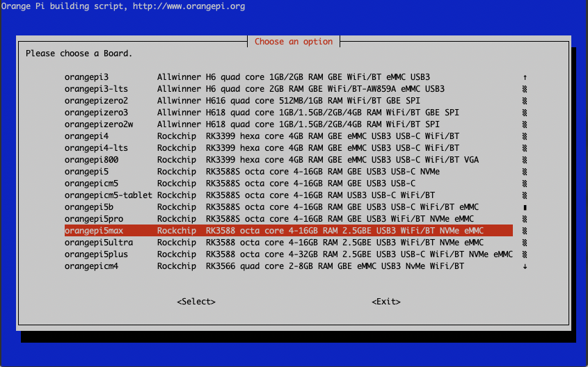Choose the orangepi3-lts board row

(288, 89)
